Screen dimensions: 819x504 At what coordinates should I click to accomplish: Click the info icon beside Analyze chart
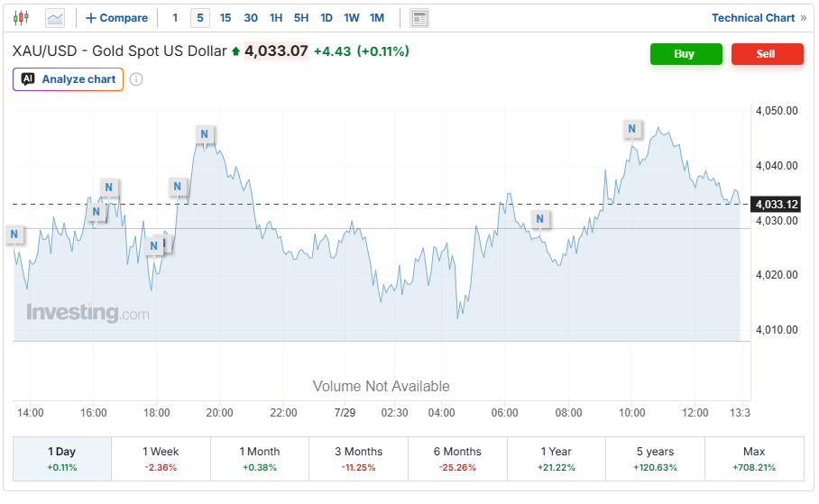click(136, 79)
